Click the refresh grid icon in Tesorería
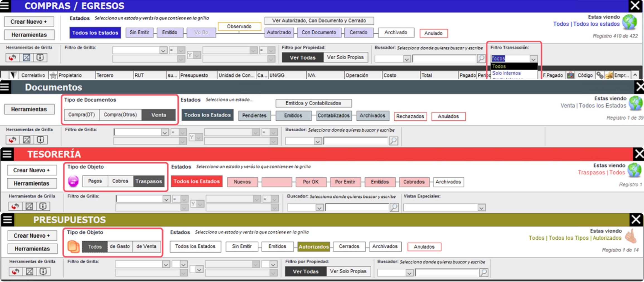This screenshot has height=282, width=644. [15, 206]
